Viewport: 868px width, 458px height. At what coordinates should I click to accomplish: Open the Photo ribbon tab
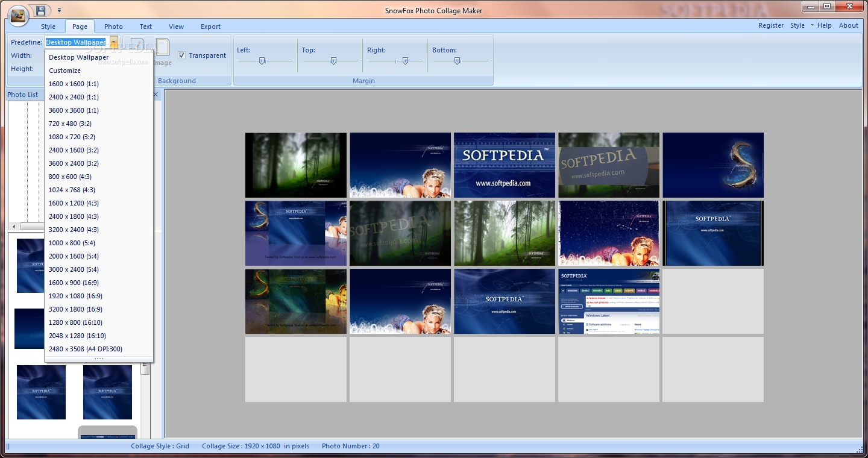pos(113,27)
